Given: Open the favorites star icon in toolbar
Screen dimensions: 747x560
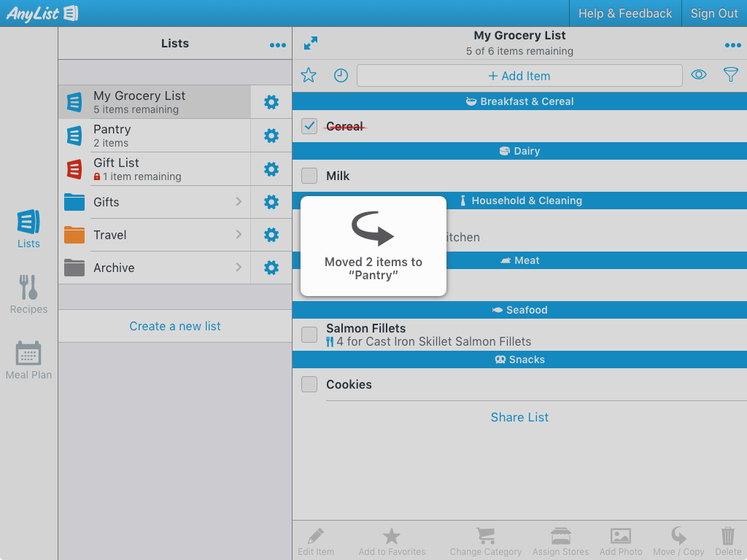Looking at the screenshot, I should coord(309,75).
